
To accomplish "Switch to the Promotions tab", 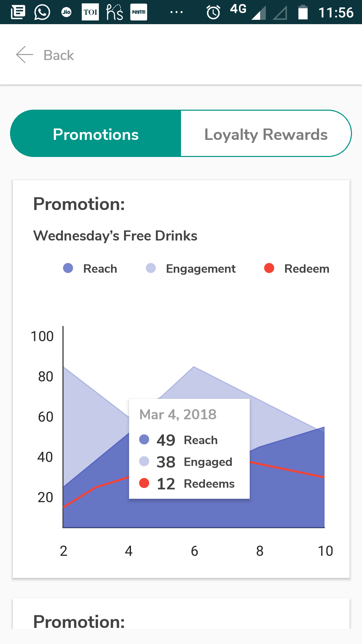I will pyautogui.click(x=96, y=134).
